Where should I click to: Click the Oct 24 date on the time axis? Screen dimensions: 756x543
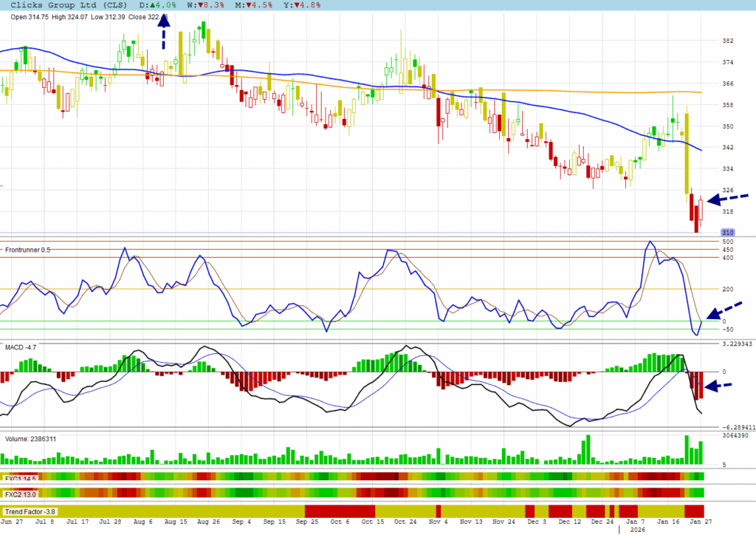[405, 522]
